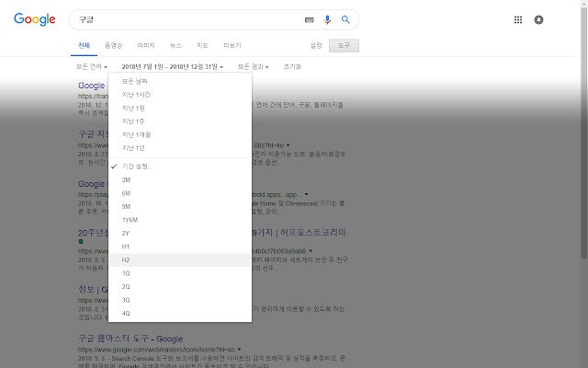Screen dimensions: 588x368
Task: Select the 1Q range option
Action: pos(180,273)
